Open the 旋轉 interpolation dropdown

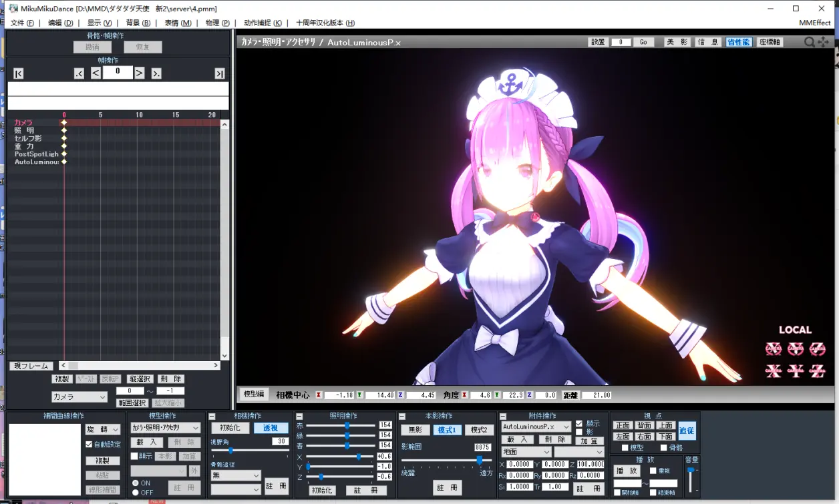coord(103,429)
